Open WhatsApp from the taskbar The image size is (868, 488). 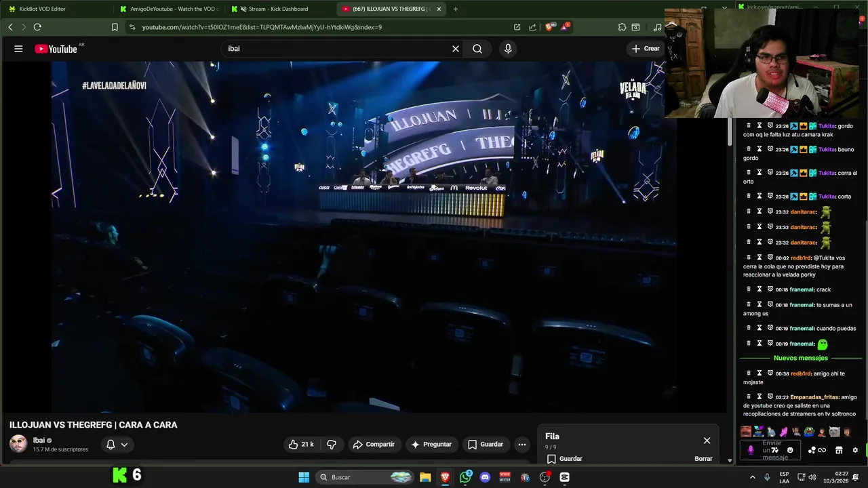465,477
